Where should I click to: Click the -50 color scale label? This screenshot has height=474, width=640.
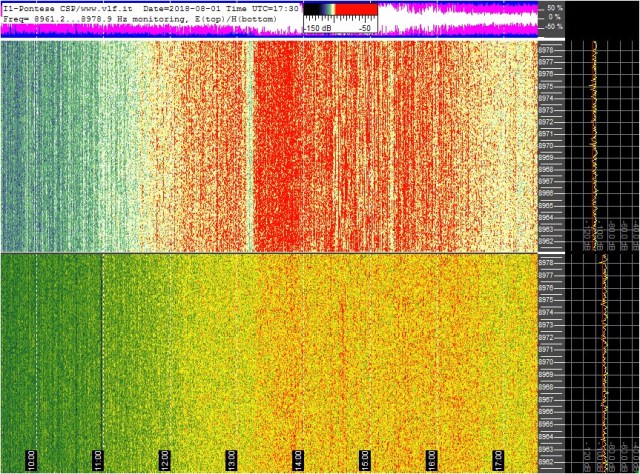click(x=364, y=28)
